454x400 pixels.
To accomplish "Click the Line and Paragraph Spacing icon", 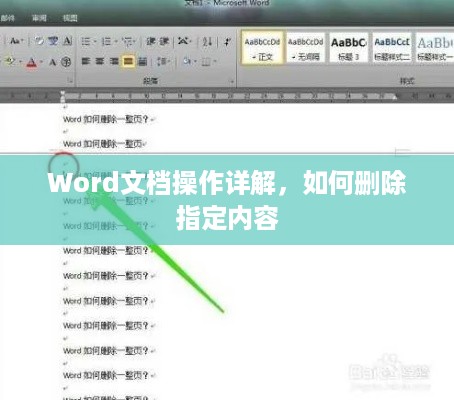I will tap(161, 62).
